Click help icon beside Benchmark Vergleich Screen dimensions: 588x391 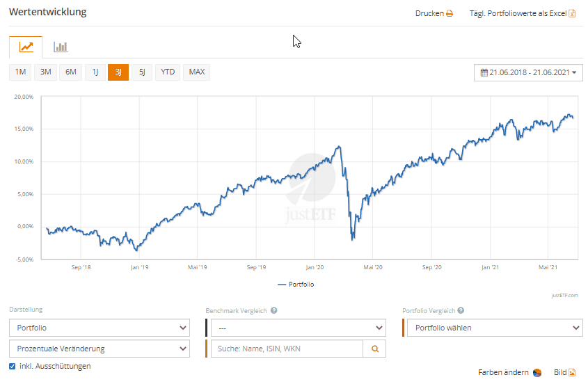[273, 310]
